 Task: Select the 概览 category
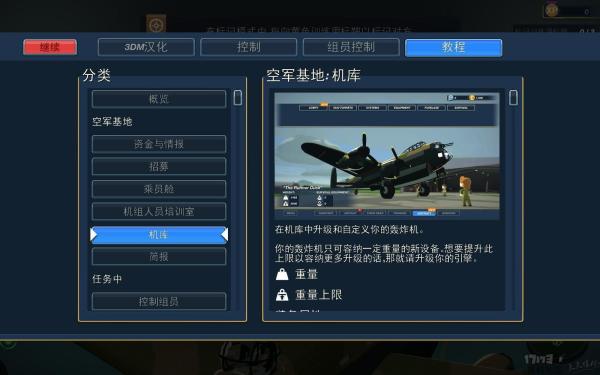pyautogui.click(x=159, y=99)
